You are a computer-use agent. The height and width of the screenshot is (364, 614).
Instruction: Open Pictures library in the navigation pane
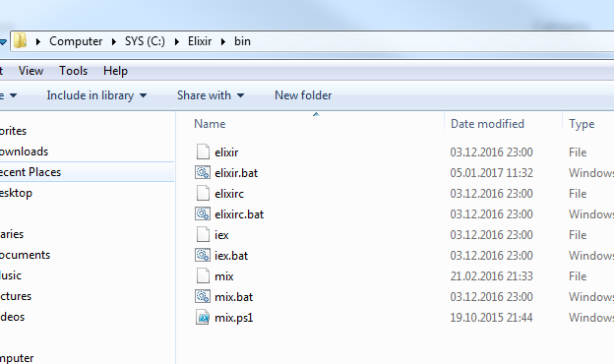pos(16,296)
